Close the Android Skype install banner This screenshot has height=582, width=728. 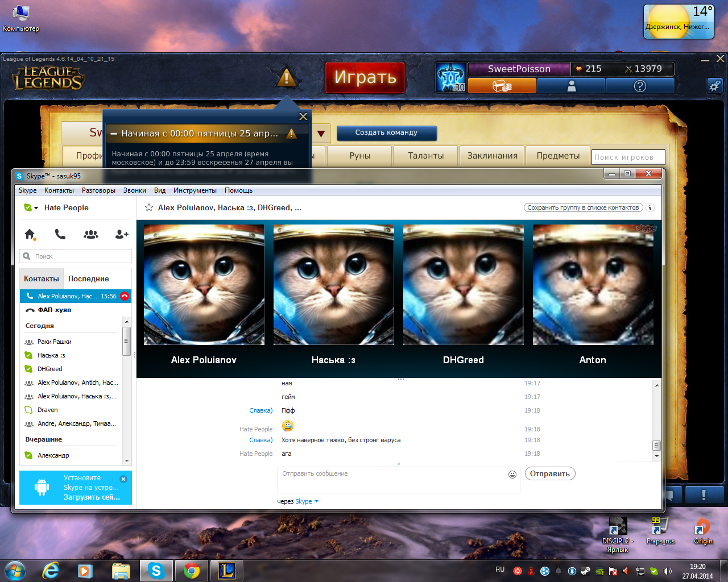[x=123, y=479]
